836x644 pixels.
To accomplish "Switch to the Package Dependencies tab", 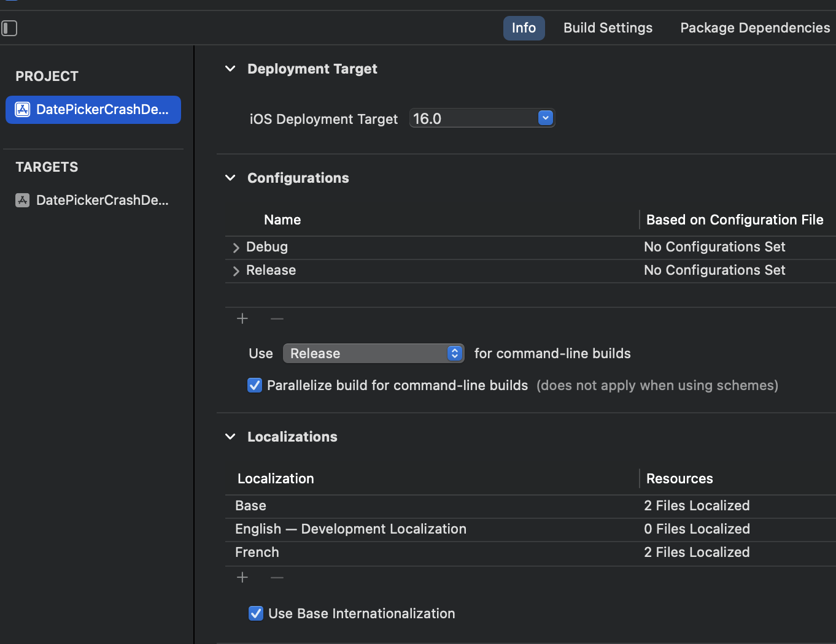I will point(754,28).
